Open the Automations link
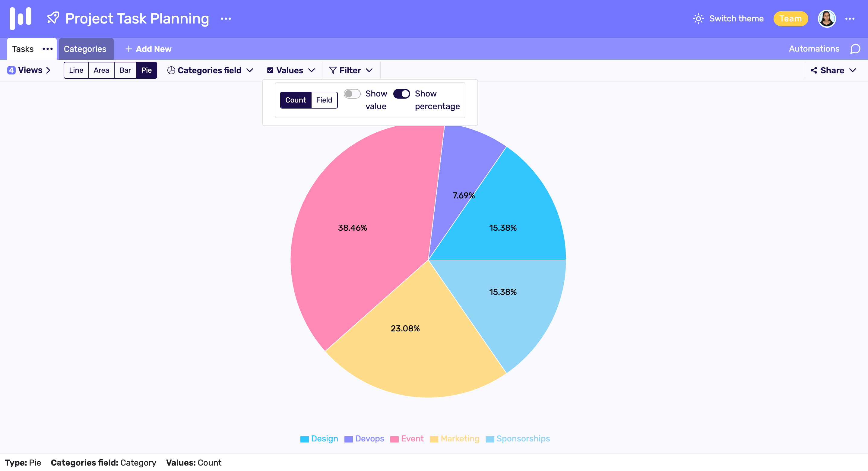 pyautogui.click(x=814, y=49)
